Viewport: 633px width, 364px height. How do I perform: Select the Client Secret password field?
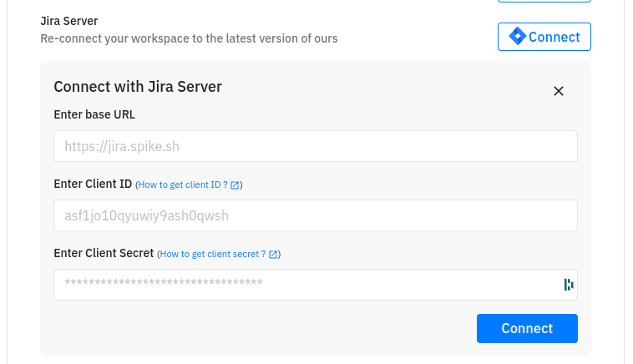coord(305,285)
